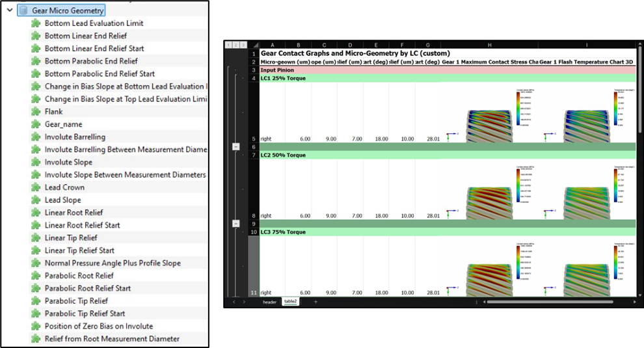The image size is (644, 348).
Task: Switch to the header sheet tab
Action: 269,302
